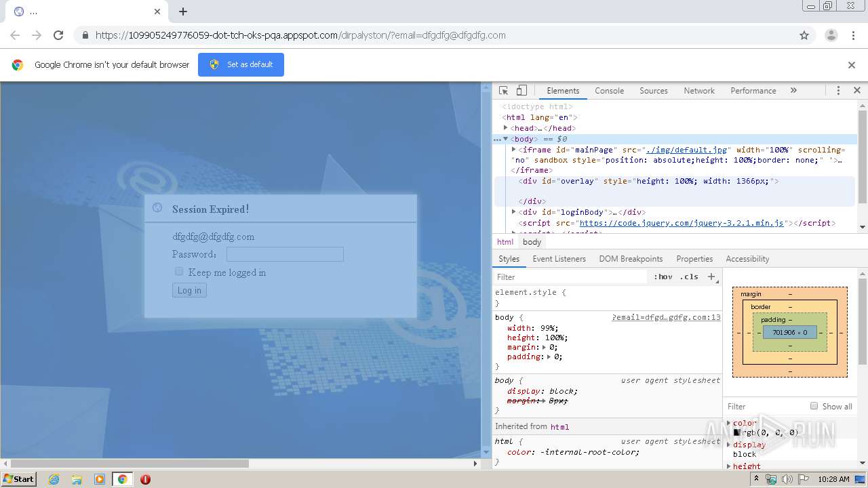Open File Explorer from taskbar
The height and width of the screenshot is (488, 868).
pyautogui.click(x=77, y=479)
